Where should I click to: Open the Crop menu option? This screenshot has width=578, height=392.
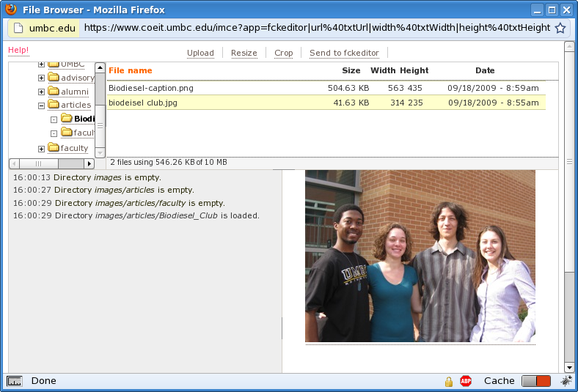coord(283,53)
